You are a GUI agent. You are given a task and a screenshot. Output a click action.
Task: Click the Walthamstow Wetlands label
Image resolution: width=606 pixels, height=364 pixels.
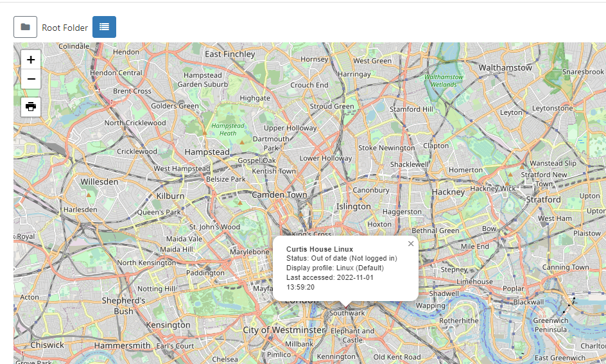pos(444,80)
